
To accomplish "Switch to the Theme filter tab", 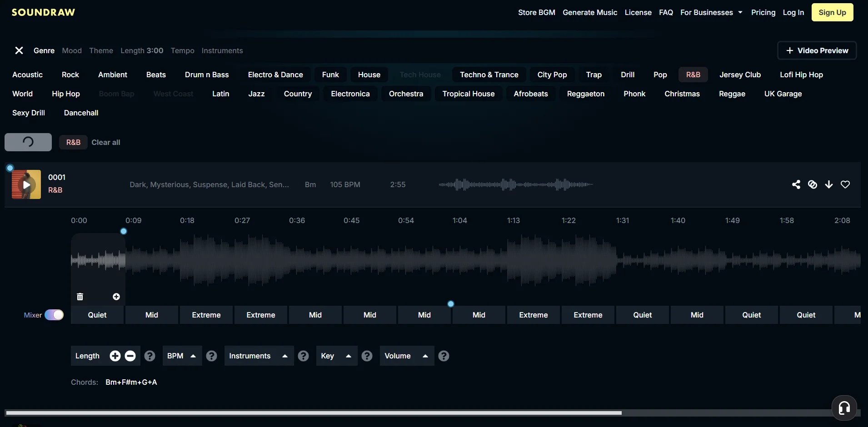I will [101, 50].
